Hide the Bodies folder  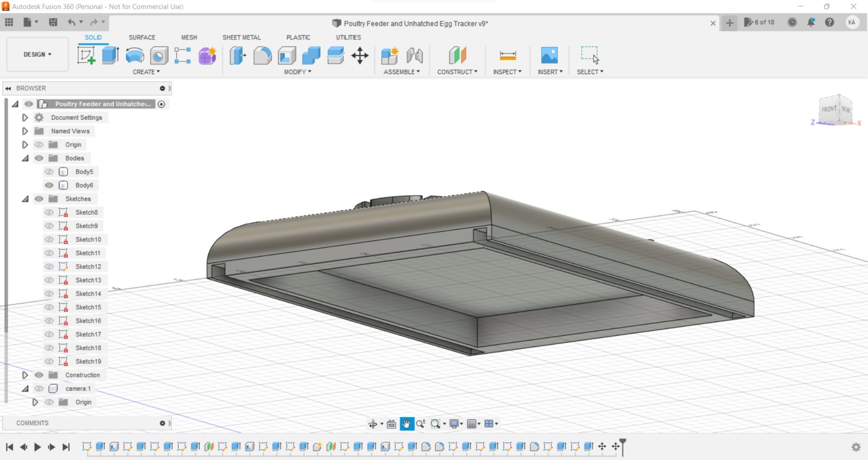tap(39, 158)
